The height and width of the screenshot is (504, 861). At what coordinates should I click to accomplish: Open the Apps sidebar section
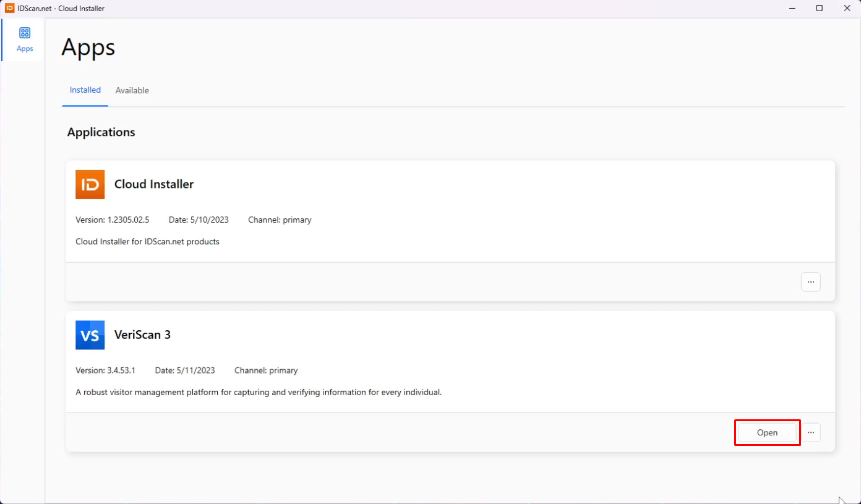click(x=25, y=40)
